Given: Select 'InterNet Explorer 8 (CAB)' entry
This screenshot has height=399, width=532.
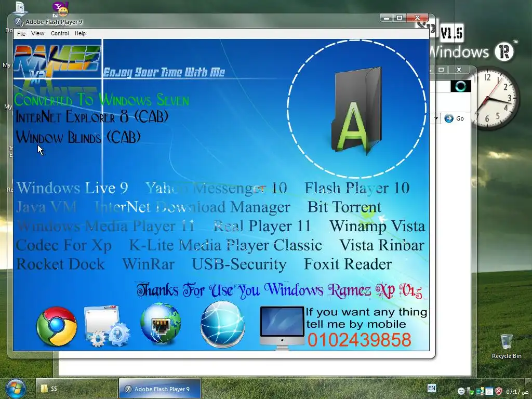Looking at the screenshot, I should [x=92, y=117].
